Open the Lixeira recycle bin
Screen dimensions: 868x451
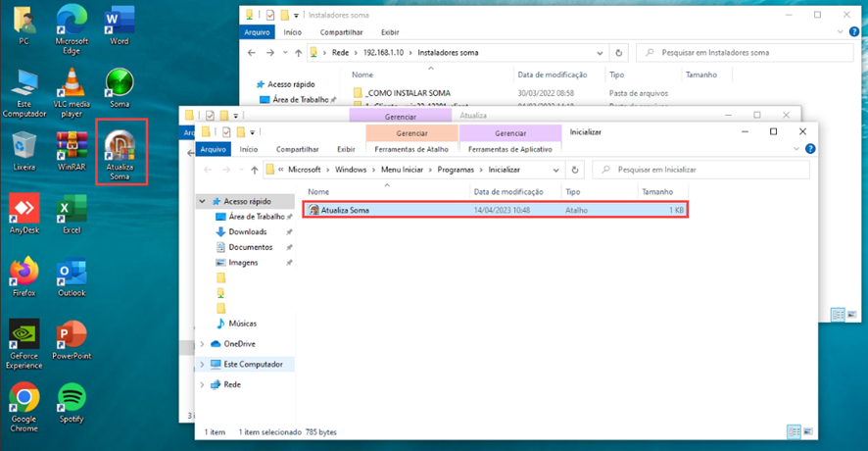pos(24,151)
